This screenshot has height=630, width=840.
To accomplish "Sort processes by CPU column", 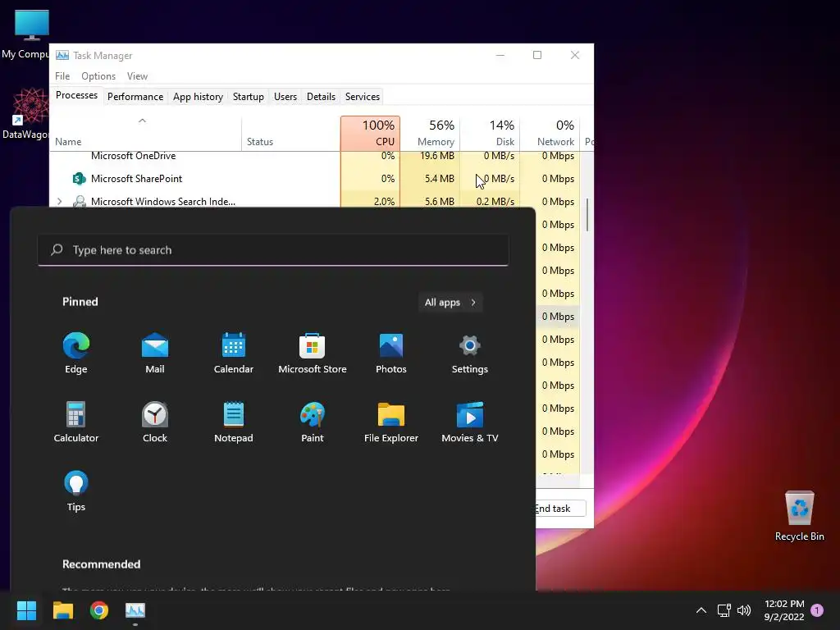I will click(x=370, y=134).
